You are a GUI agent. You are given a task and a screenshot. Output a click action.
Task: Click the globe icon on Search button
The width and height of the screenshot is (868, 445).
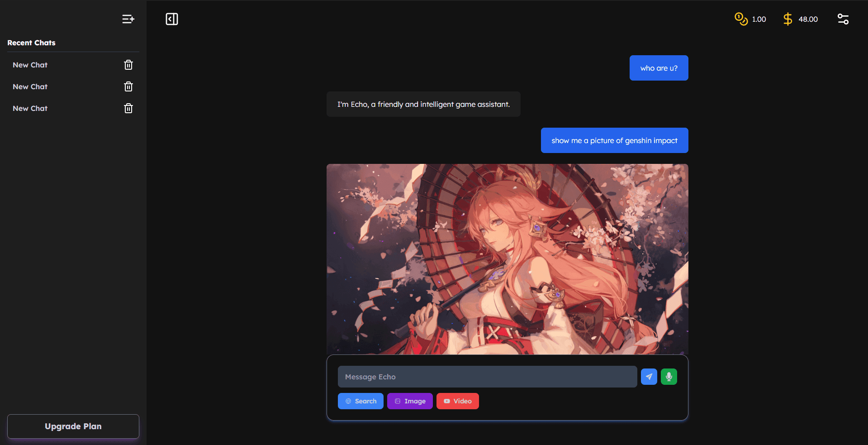(348, 401)
